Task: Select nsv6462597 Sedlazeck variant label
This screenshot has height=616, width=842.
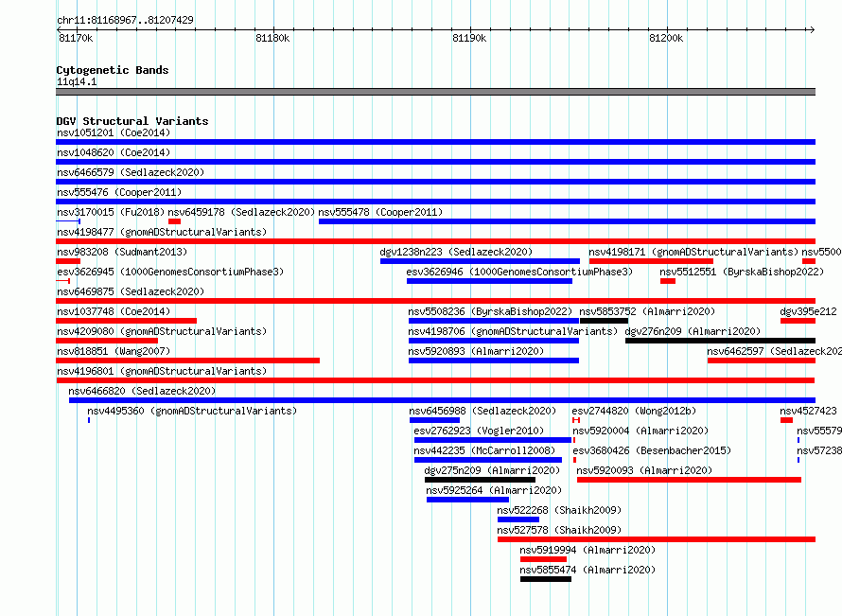Action: tap(774, 351)
